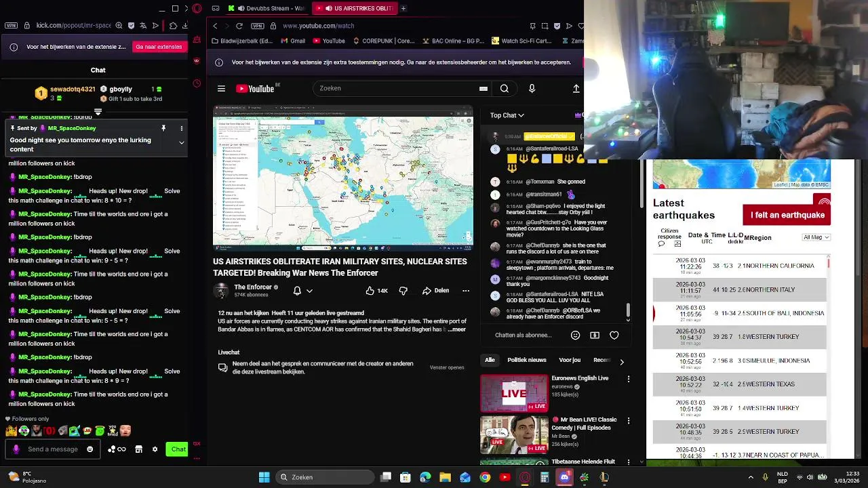The width and height of the screenshot is (868, 488).
Task: Select Alle filter chip
Action: [490, 360]
